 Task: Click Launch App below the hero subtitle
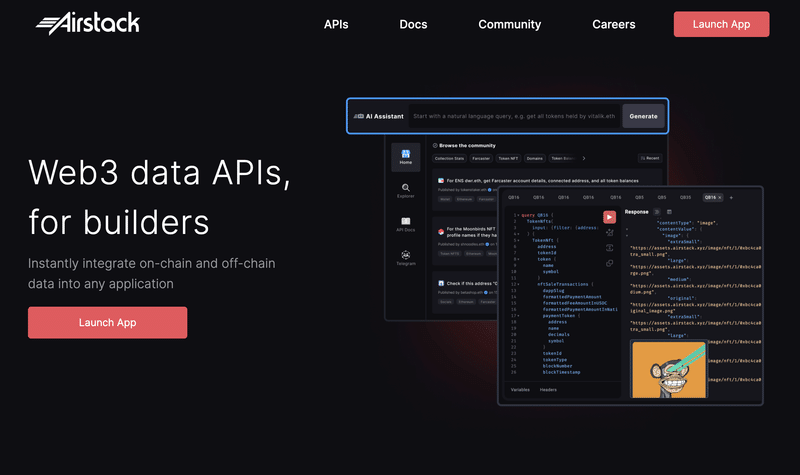[x=108, y=322]
